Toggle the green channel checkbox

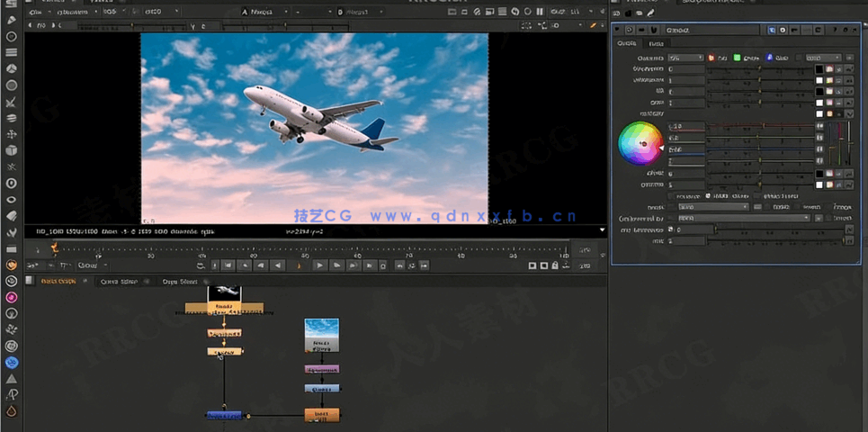[x=737, y=58]
